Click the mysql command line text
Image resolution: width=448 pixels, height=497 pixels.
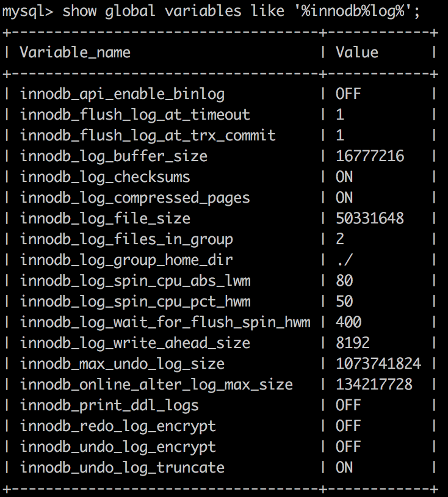tap(211, 12)
